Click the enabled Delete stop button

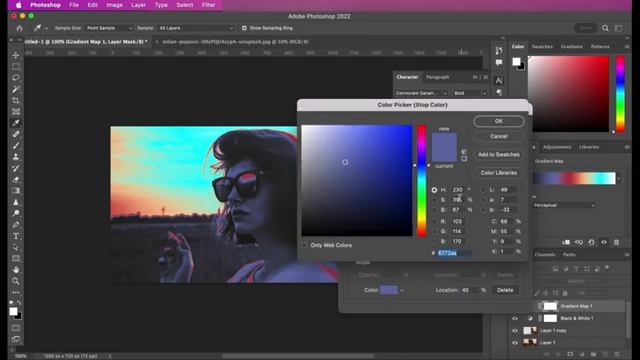pyautogui.click(x=505, y=290)
